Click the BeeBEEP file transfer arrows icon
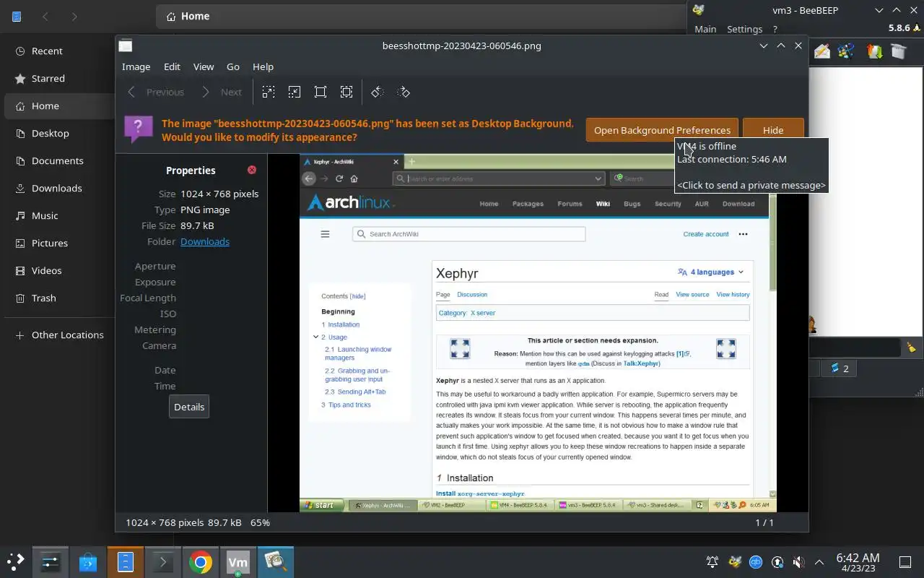The width and height of the screenshot is (924, 578). click(x=874, y=51)
